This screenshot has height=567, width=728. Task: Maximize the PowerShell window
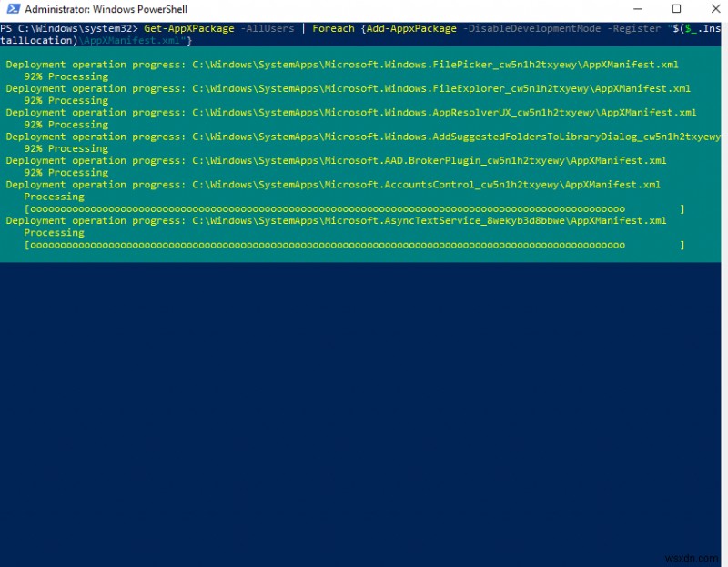pyautogui.click(x=677, y=9)
